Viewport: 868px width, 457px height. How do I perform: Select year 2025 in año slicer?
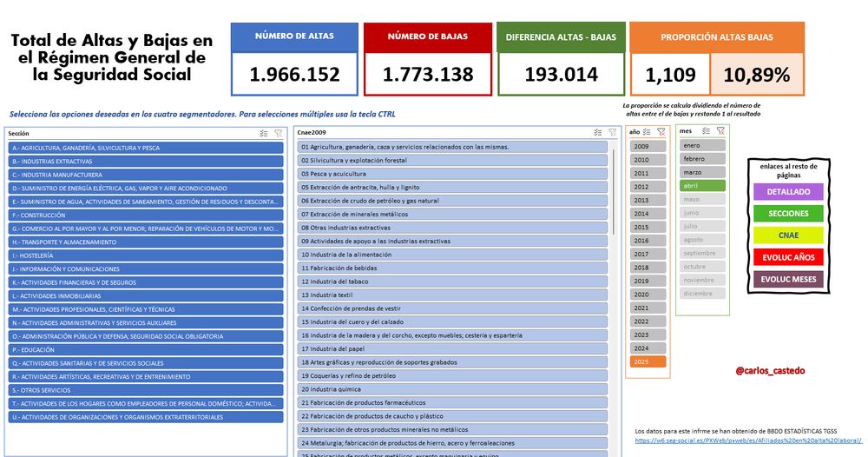[648, 361]
